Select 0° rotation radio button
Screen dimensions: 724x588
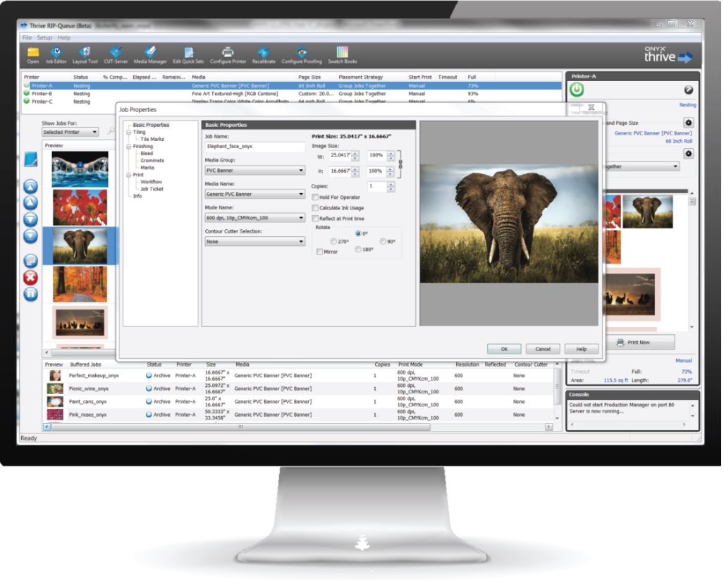358,234
